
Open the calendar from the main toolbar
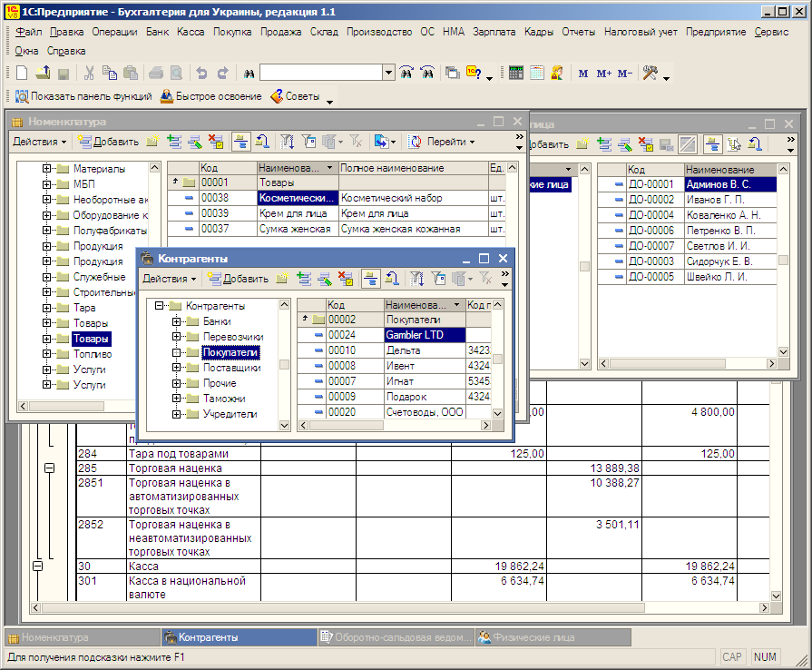(536, 74)
